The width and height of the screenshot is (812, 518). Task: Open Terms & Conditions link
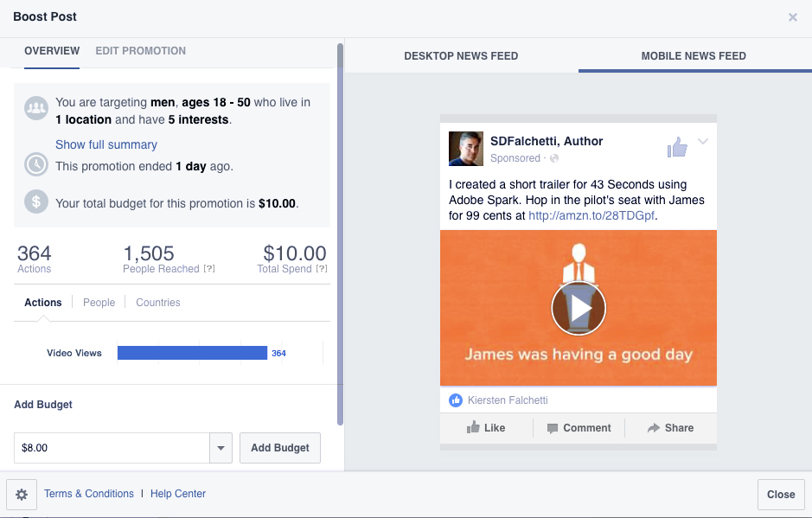(x=88, y=494)
